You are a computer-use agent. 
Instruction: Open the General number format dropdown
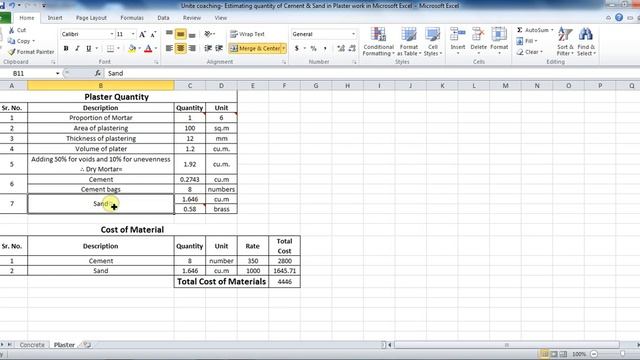pos(353,34)
